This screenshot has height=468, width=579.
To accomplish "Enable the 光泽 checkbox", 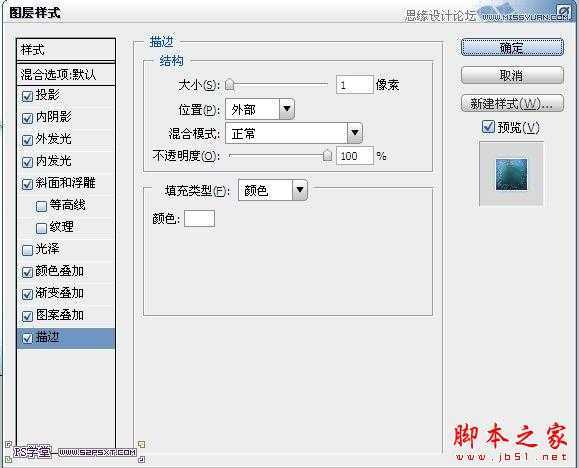I will [x=27, y=250].
